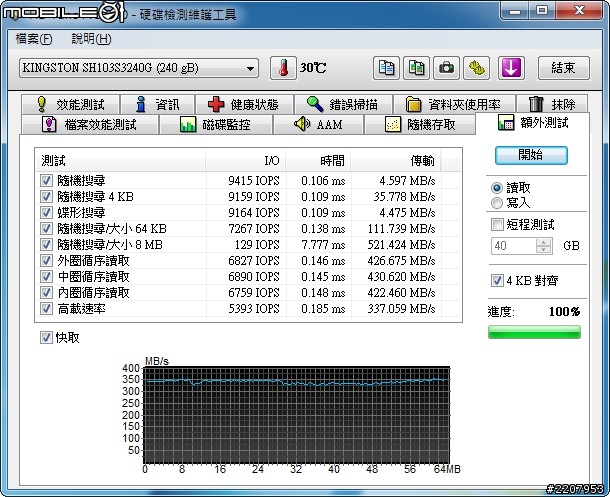Select the 讀取 radio button
Image resolution: width=610 pixels, height=497 pixels.
click(x=497, y=188)
